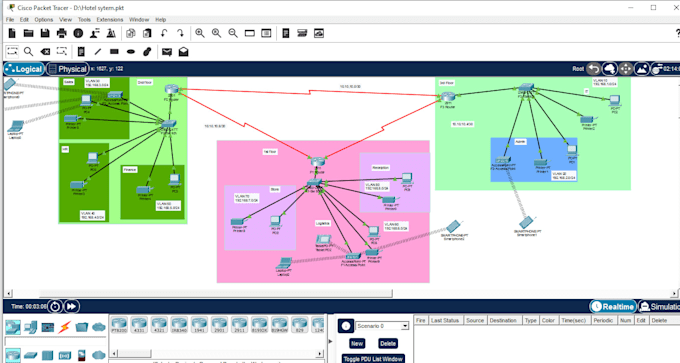
Task: Open the Extensions menu
Action: [110, 20]
